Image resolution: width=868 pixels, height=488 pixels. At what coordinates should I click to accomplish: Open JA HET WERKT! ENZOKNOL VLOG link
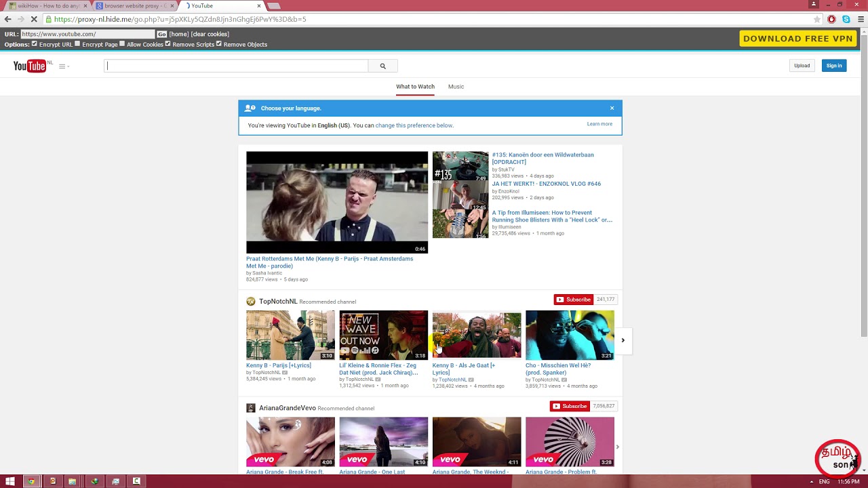point(547,184)
